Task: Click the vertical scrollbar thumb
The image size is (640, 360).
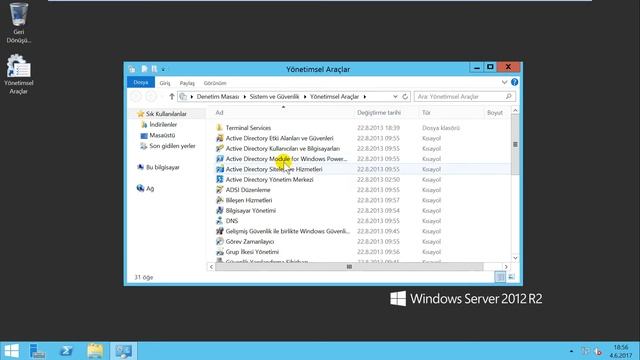Action: point(515,144)
